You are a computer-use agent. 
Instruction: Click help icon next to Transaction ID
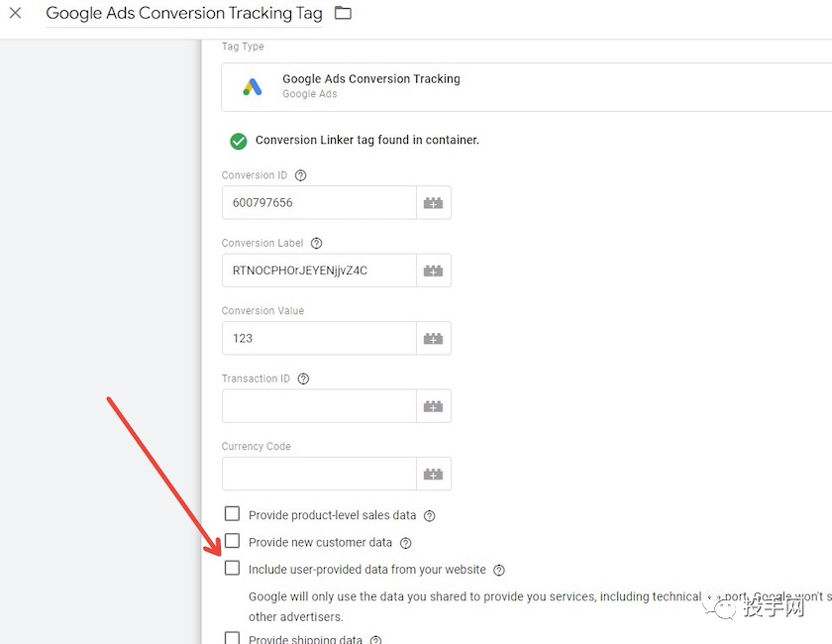click(304, 378)
